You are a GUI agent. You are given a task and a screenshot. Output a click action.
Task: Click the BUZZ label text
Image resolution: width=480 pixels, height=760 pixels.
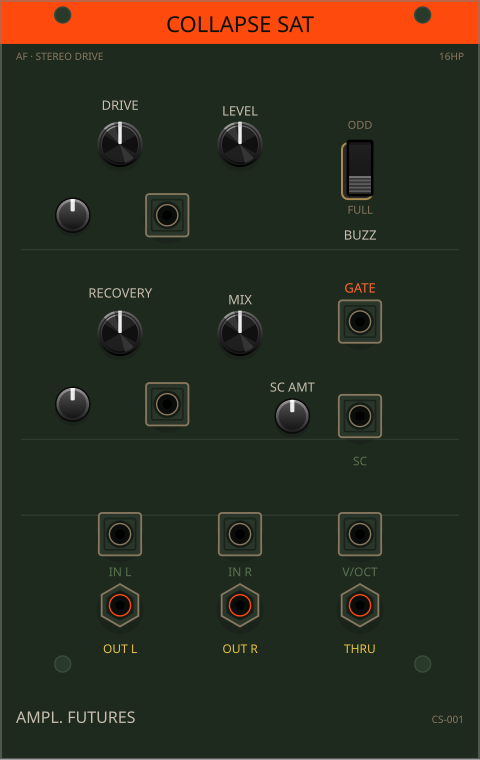(360, 235)
